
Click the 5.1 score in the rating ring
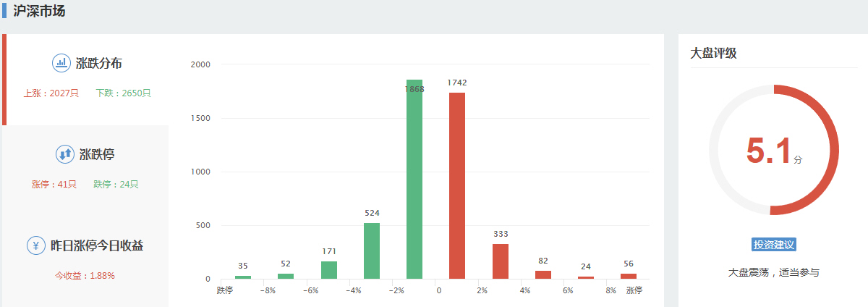[x=769, y=151]
